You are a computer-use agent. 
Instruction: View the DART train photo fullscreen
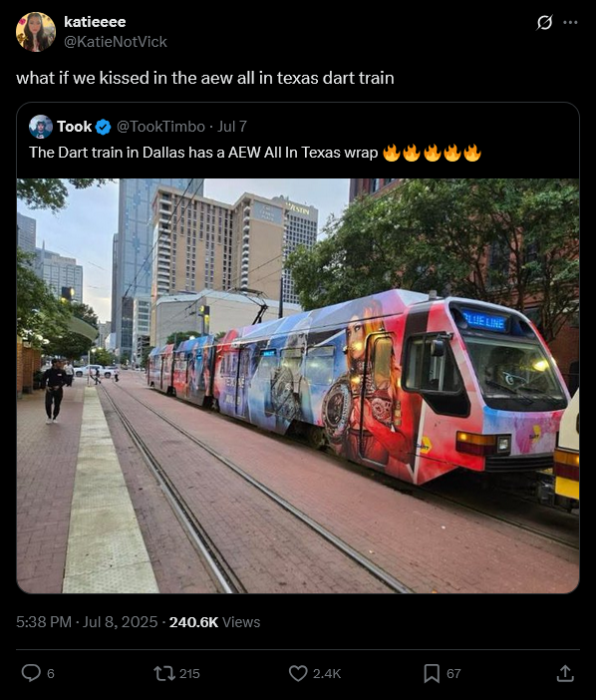[298, 386]
